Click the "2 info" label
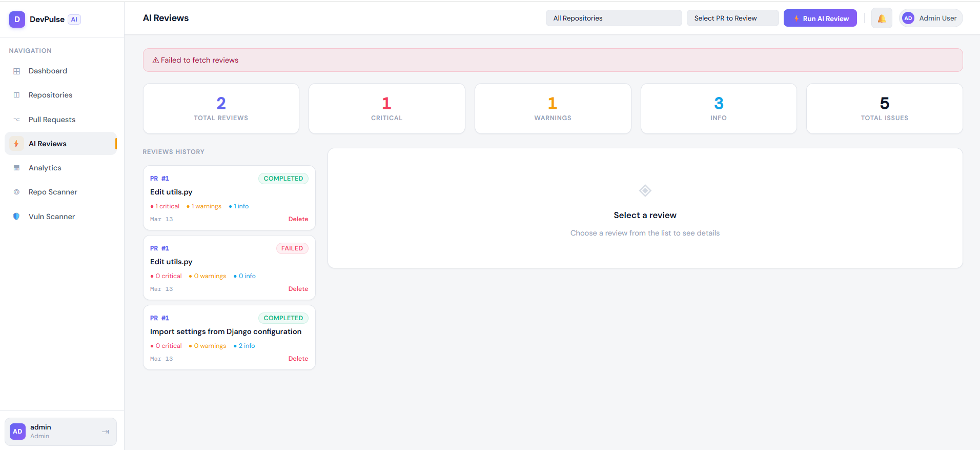The image size is (980, 450). pyautogui.click(x=244, y=346)
